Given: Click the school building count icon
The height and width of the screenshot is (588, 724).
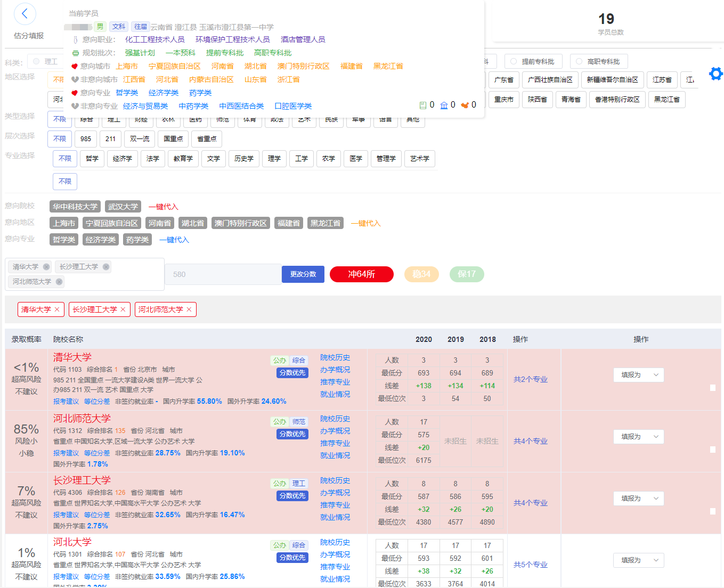Looking at the screenshot, I should point(444,105).
